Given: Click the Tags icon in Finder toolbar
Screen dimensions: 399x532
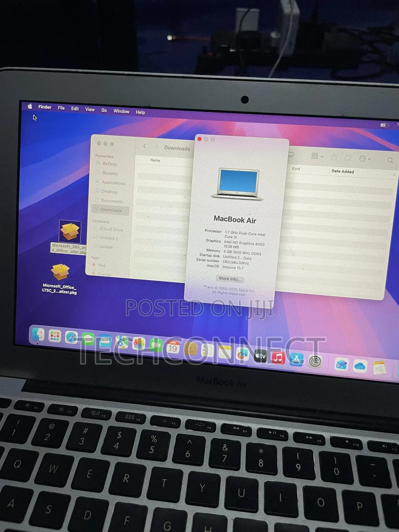Looking at the screenshot, I should tap(348, 158).
